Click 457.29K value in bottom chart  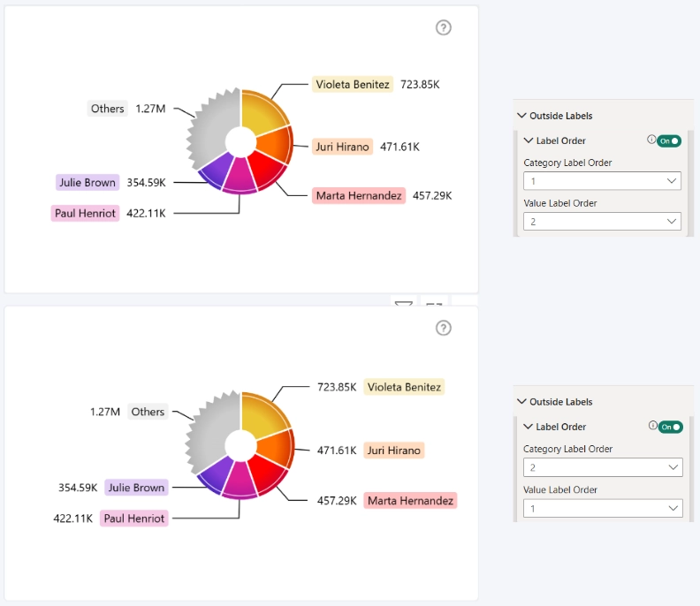[337, 501]
